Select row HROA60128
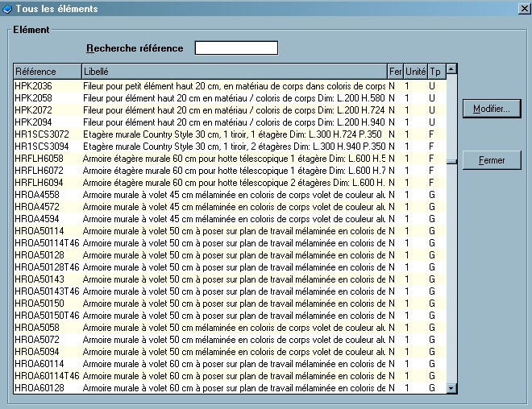This screenshot has width=532, height=409. pos(230,388)
